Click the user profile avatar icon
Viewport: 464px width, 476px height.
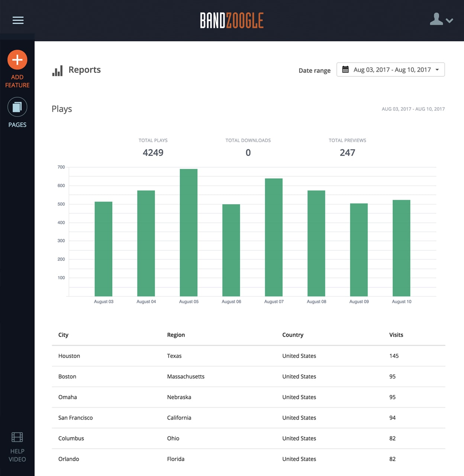pyautogui.click(x=436, y=20)
